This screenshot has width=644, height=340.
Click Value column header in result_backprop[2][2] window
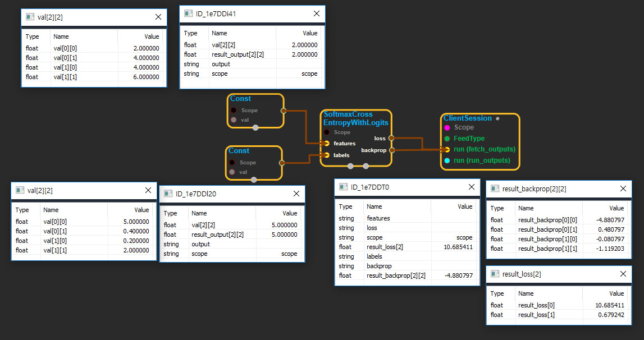[616, 208]
